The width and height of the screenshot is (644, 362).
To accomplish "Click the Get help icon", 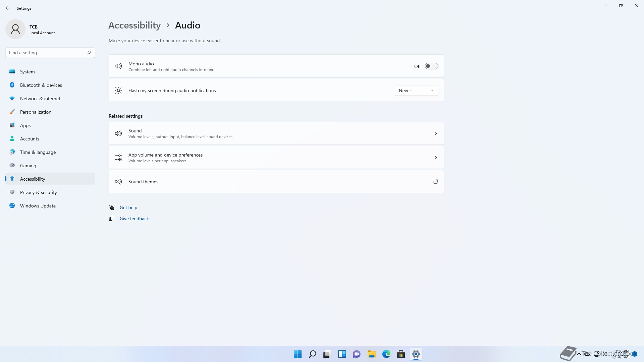I will tap(111, 207).
